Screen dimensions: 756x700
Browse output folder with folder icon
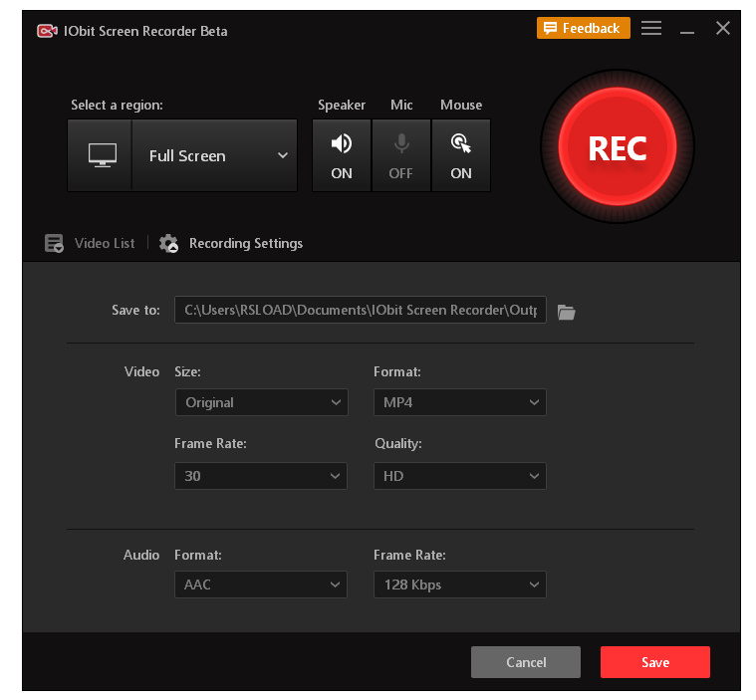point(567,312)
